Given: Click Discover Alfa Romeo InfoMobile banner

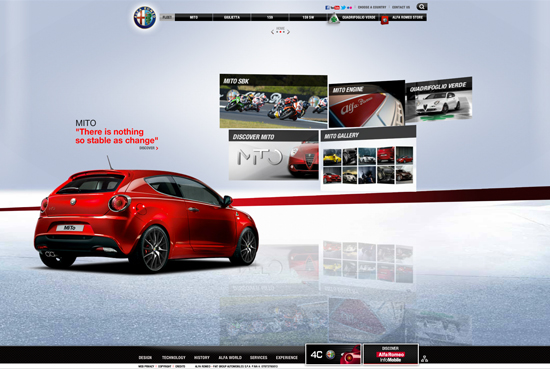Looking at the screenshot, I should (x=391, y=354).
